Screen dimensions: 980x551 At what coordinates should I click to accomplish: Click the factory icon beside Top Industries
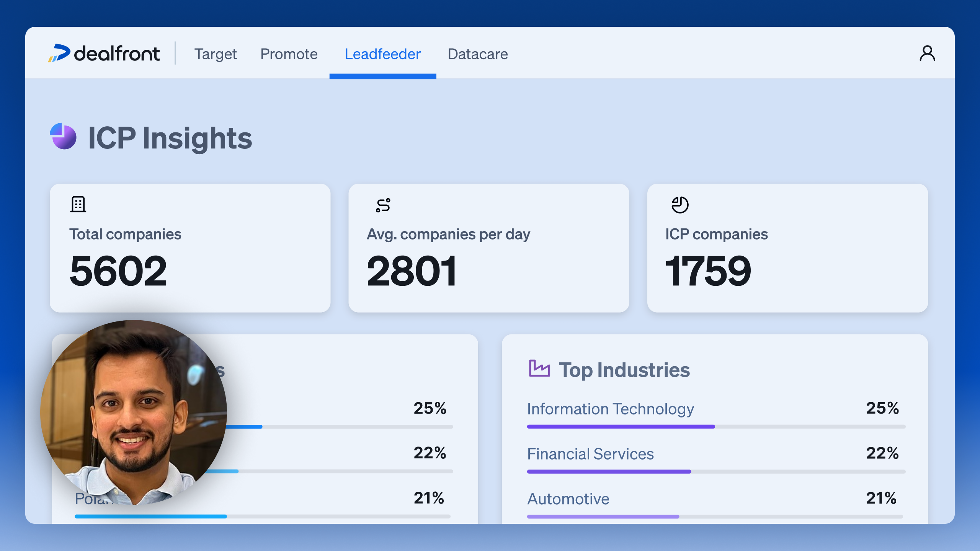539,369
